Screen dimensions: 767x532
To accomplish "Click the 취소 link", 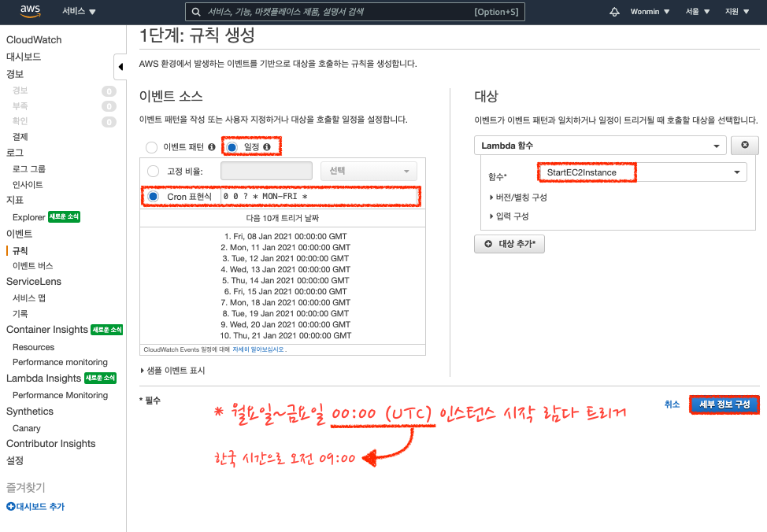I will pyautogui.click(x=672, y=405).
